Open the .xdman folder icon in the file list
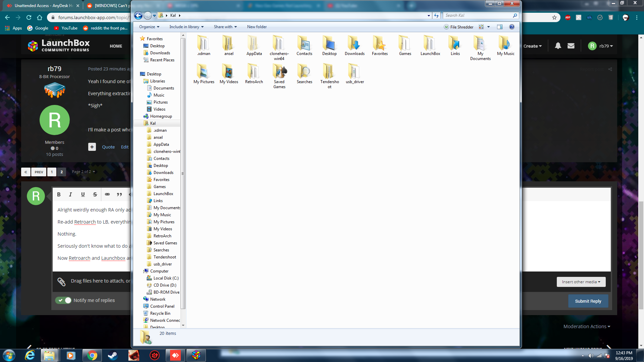 tap(204, 43)
